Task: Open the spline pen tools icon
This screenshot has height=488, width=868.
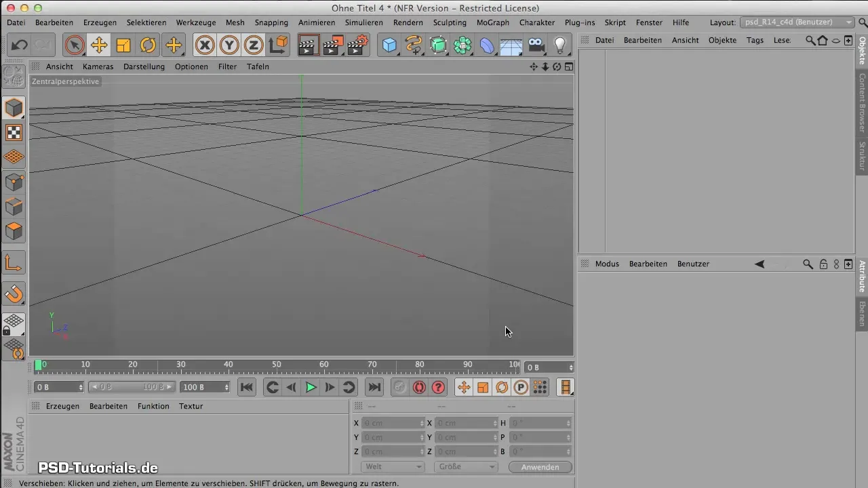Action: click(414, 45)
